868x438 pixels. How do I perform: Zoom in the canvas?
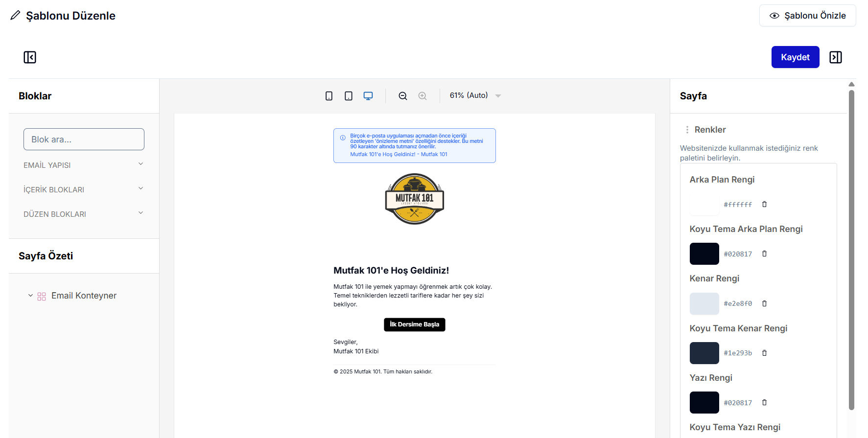422,96
